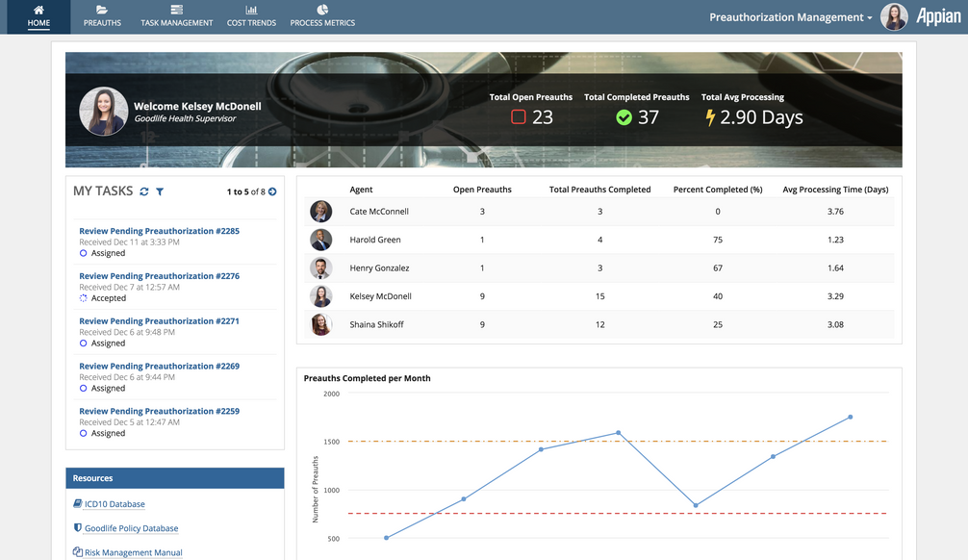
Task: Click the user profile avatar in header
Action: pyautogui.click(x=894, y=17)
